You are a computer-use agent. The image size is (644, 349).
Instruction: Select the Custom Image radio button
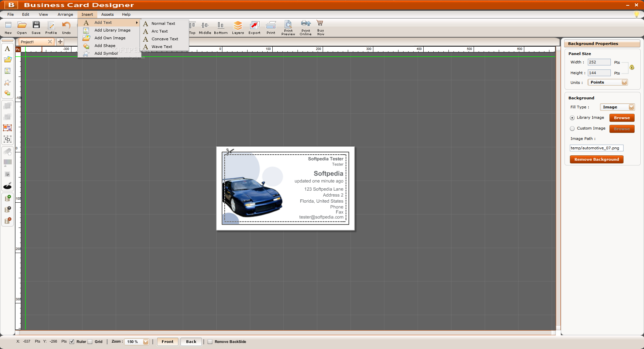tap(572, 129)
